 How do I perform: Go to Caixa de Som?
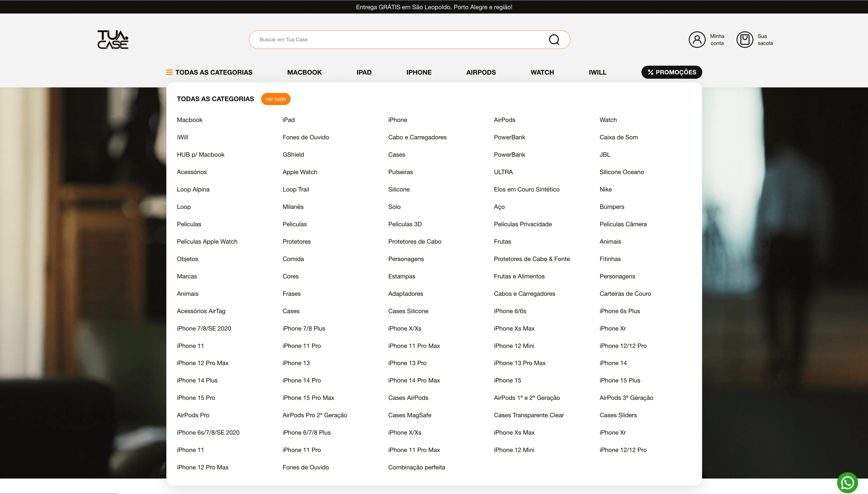619,137
